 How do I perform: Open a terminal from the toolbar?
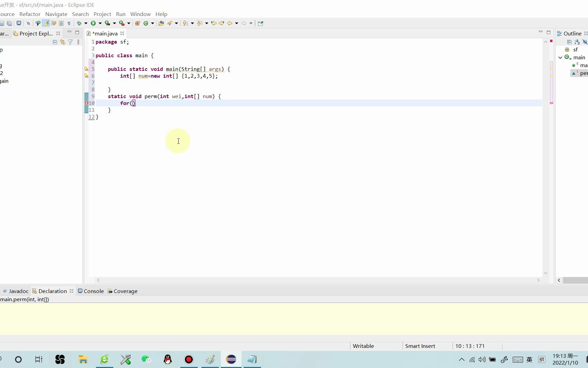pyautogui.click(x=19, y=23)
